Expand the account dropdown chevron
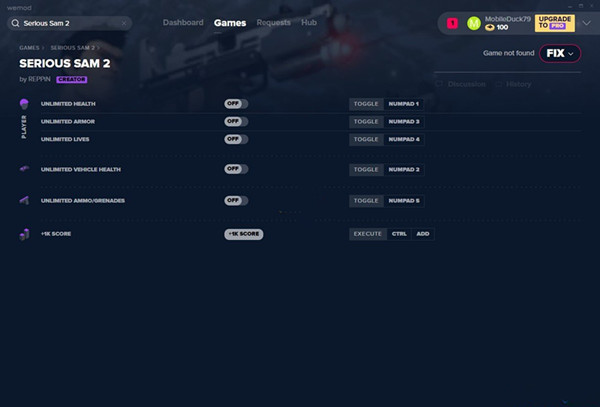This screenshot has width=600, height=407. pos(587,23)
